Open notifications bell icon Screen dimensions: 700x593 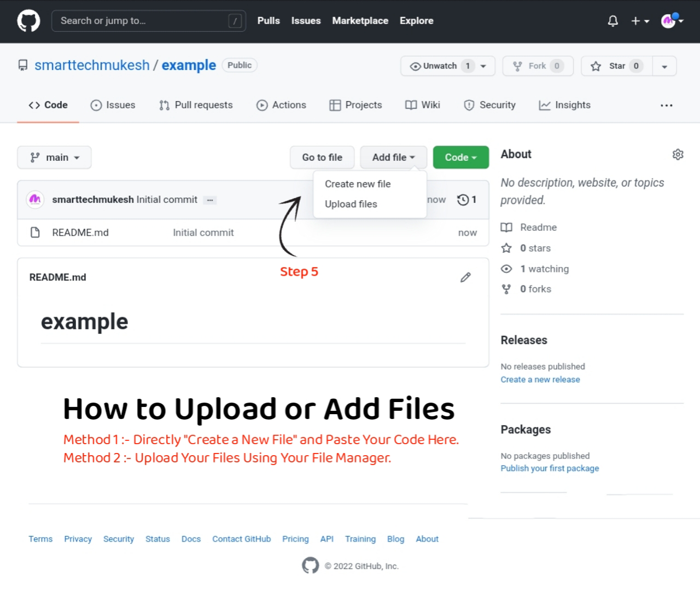[613, 21]
